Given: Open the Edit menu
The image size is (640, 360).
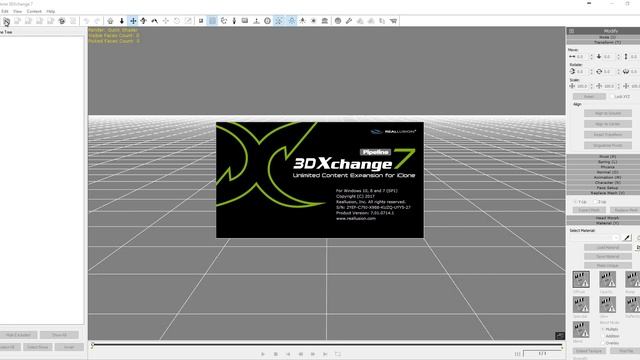Looking at the screenshot, I should 4,11.
